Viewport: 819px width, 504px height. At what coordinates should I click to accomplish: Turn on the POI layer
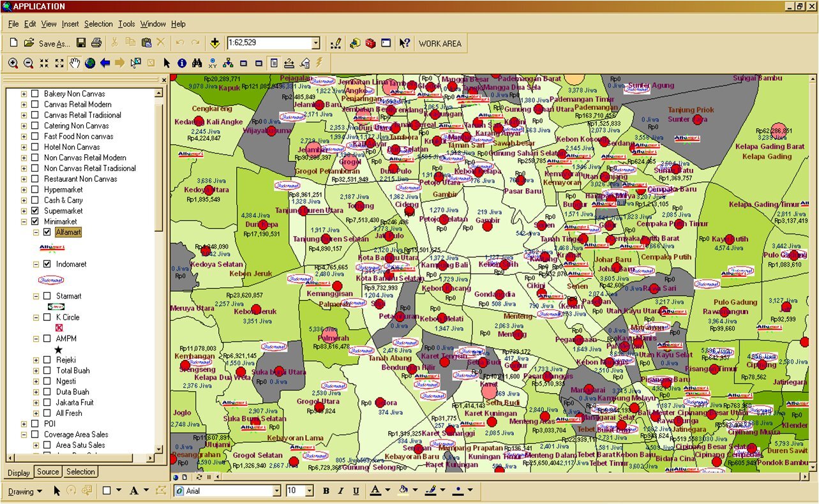tap(35, 424)
